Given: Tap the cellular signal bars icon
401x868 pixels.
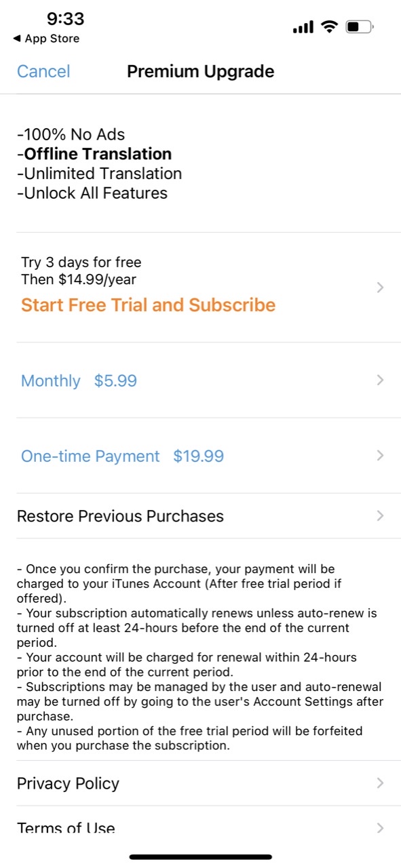Looking at the screenshot, I should (x=303, y=28).
